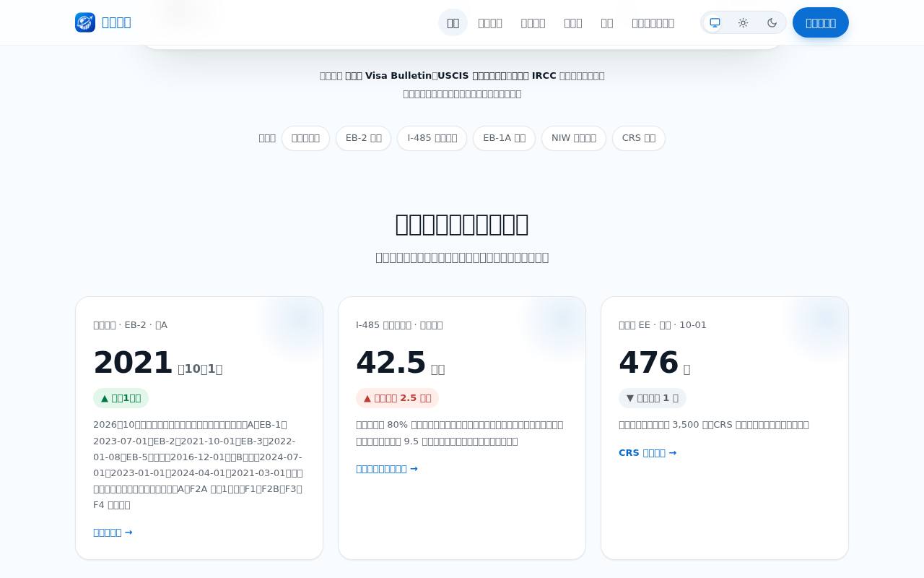Screen dimensions: 924x578
Task: Click the bold Visa Bulletin USCIS IRCC line
Action: [x=462, y=76]
